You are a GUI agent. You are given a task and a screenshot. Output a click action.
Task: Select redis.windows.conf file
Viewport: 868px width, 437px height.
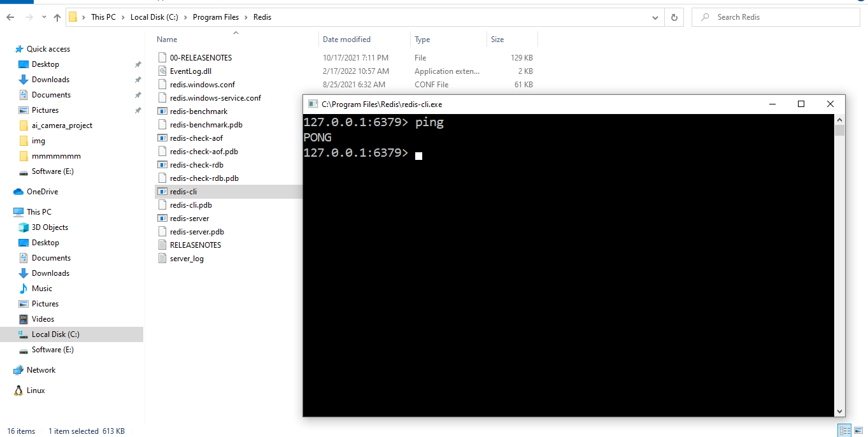pos(203,85)
